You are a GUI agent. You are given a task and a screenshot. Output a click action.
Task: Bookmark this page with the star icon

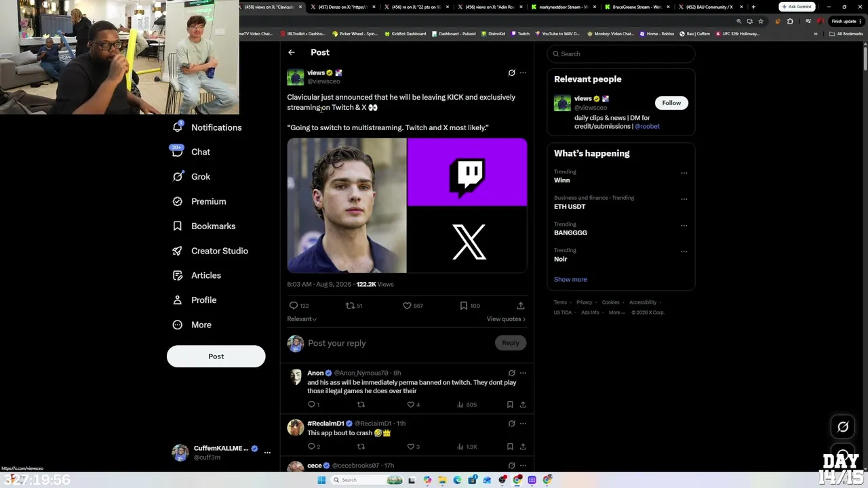point(761,21)
